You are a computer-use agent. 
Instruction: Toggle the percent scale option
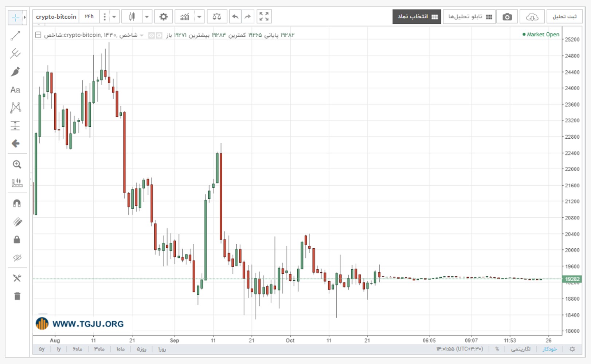click(497, 349)
